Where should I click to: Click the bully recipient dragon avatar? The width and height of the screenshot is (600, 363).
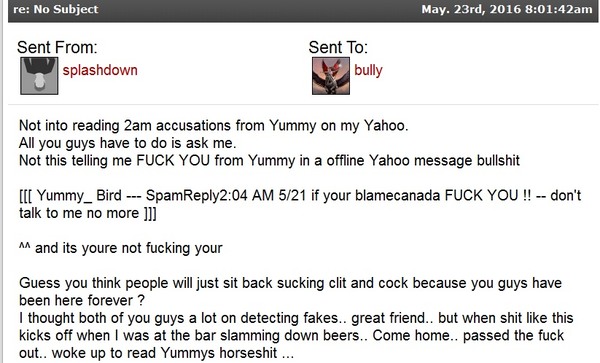(x=331, y=76)
